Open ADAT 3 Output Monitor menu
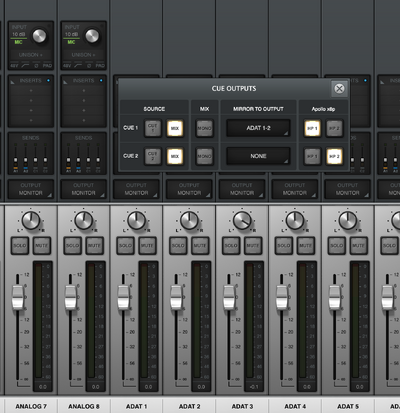Image resolution: width=400 pixels, height=413 pixels. tap(242, 189)
